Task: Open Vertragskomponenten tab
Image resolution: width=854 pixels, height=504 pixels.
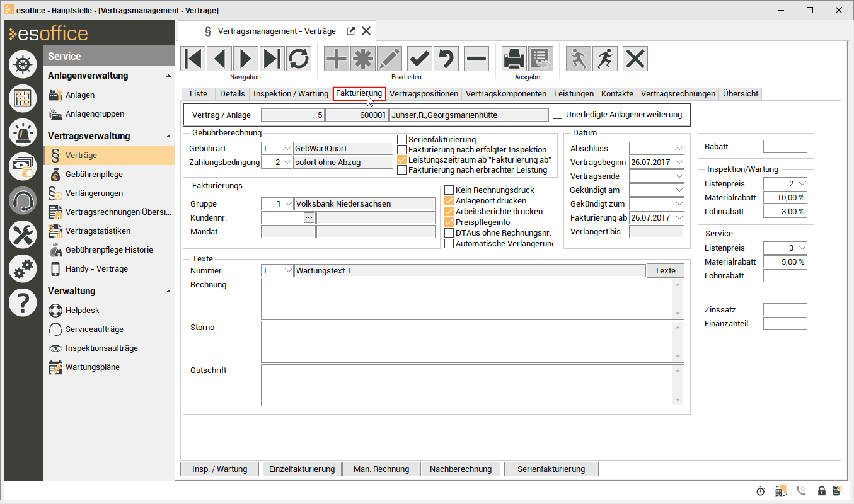Action: coord(505,93)
